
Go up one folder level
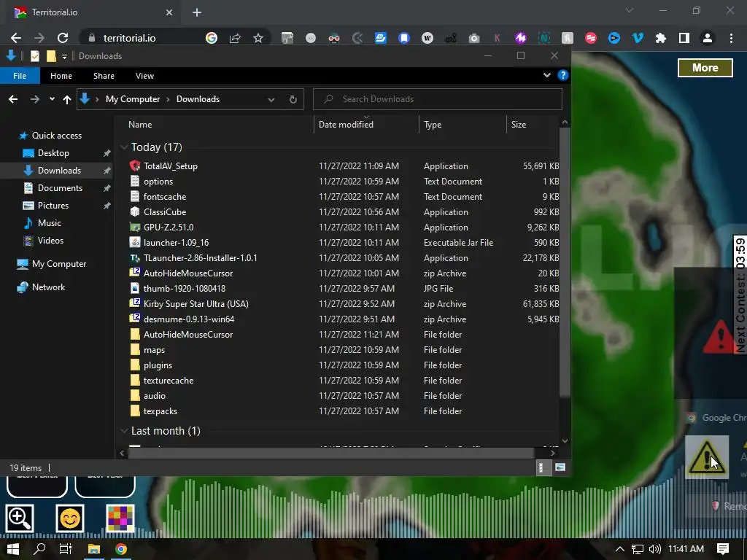66,99
